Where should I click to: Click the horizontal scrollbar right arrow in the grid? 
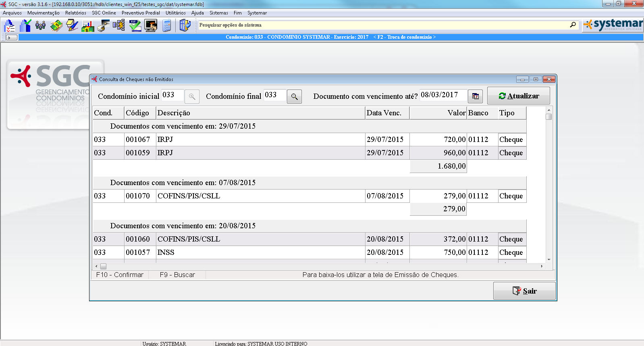click(542, 266)
